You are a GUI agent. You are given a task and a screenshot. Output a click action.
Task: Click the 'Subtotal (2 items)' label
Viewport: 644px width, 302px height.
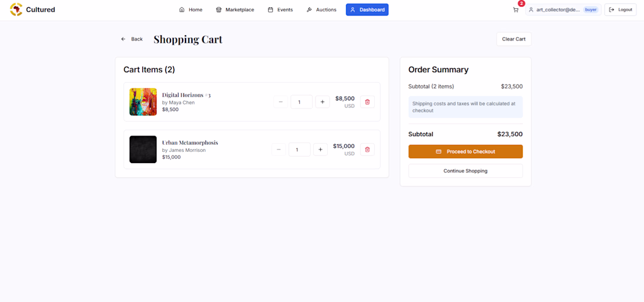(431, 86)
